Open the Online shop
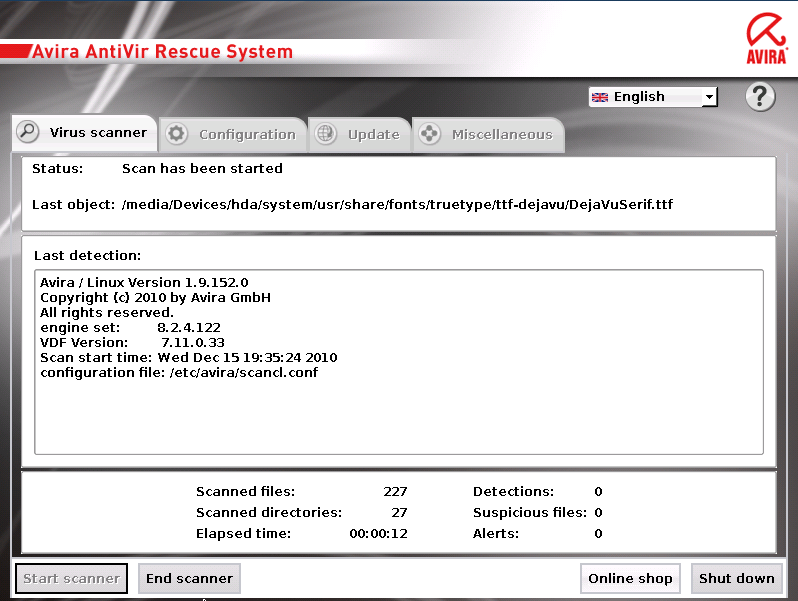Viewport: 798px width, 601px height. 630,578
